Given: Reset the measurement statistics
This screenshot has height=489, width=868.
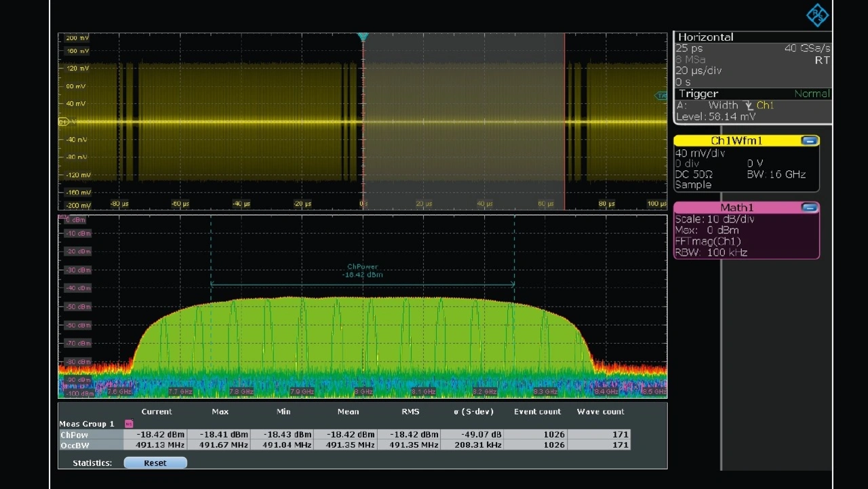Looking at the screenshot, I should [155, 463].
